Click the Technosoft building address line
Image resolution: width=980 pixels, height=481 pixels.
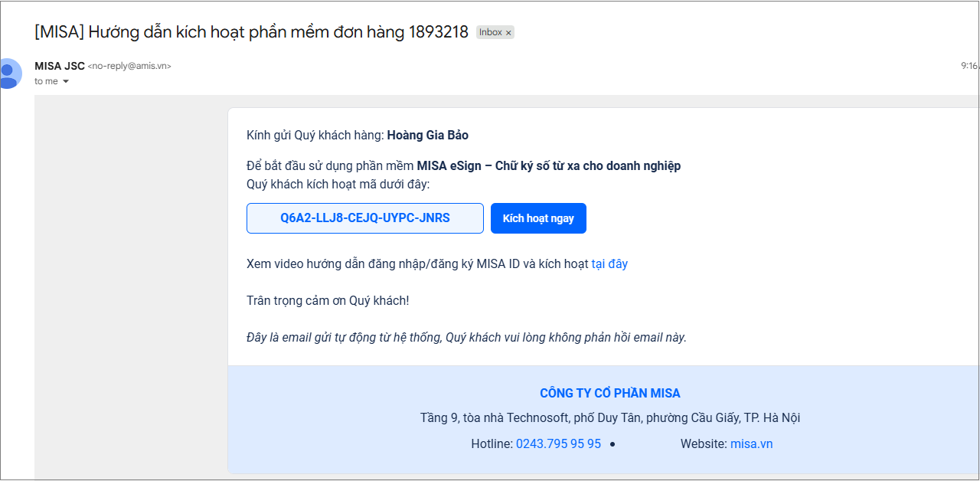pos(609,418)
